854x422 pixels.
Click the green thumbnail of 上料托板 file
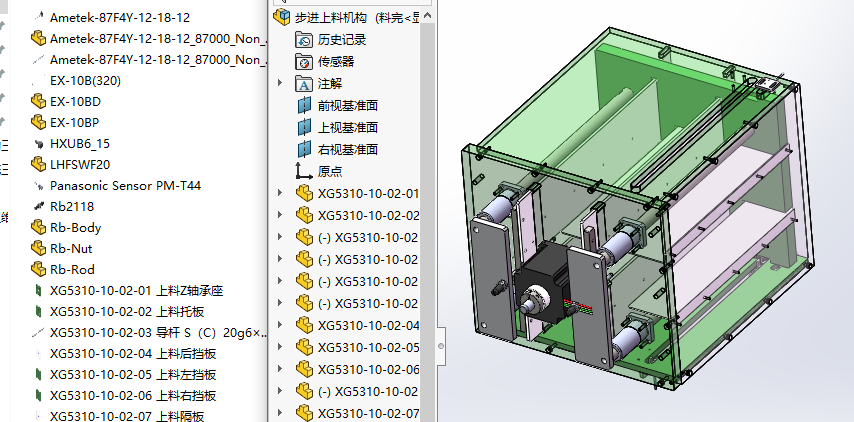point(38,311)
